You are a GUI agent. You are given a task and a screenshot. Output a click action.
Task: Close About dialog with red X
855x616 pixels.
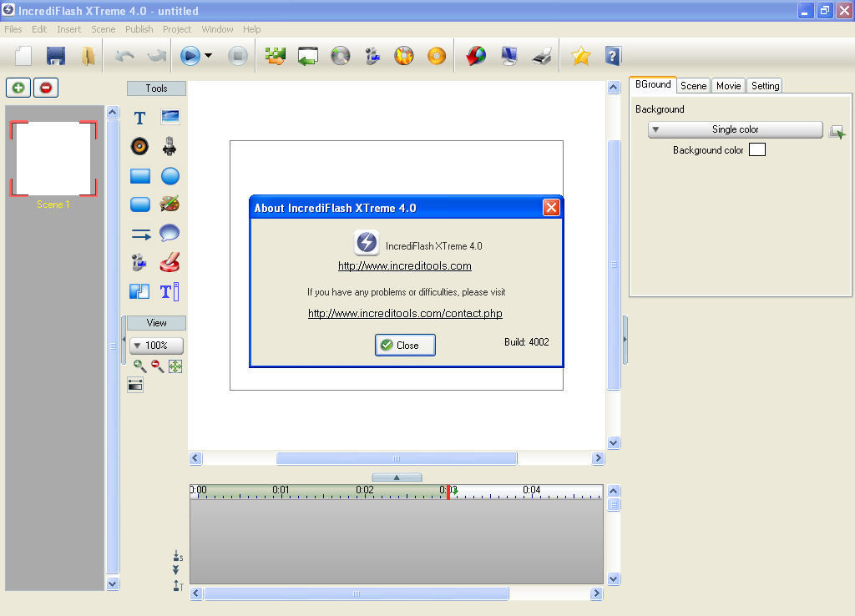551,208
